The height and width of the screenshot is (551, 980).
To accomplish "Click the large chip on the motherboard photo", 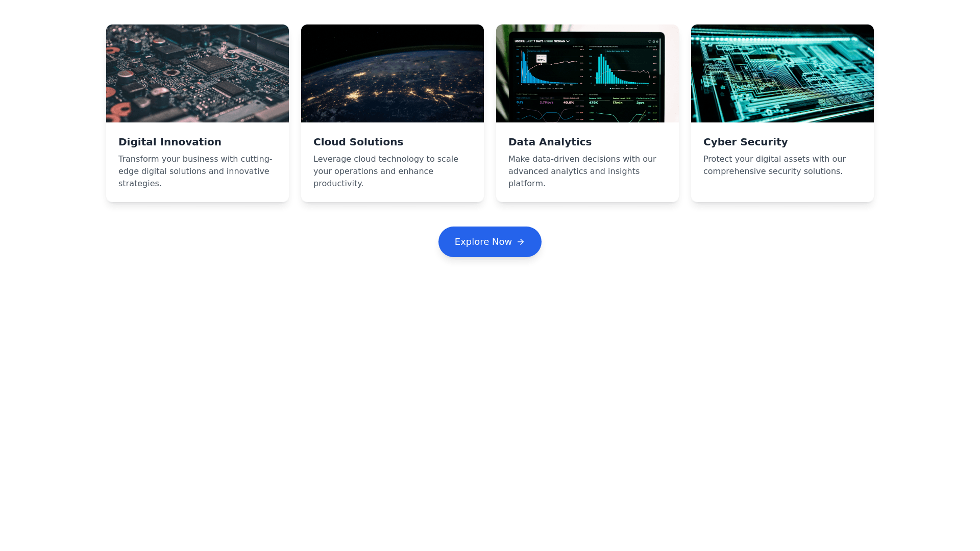I will (x=211, y=63).
